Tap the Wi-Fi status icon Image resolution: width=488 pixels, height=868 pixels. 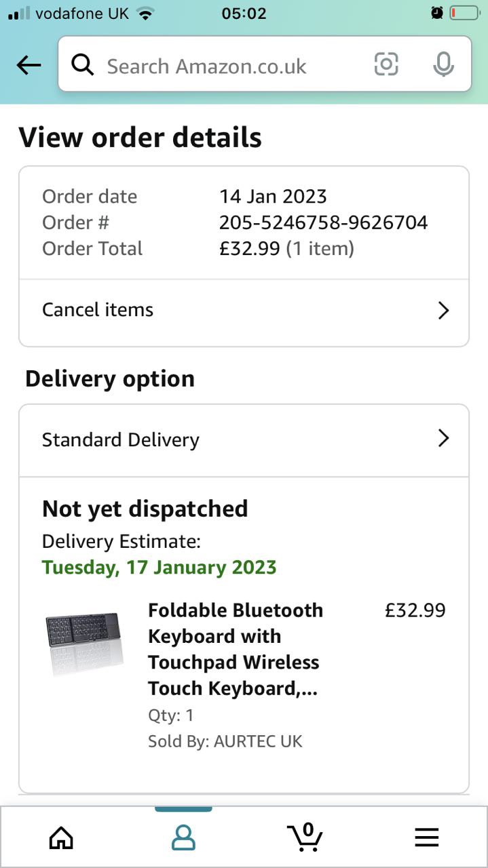click(x=145, y=13)
